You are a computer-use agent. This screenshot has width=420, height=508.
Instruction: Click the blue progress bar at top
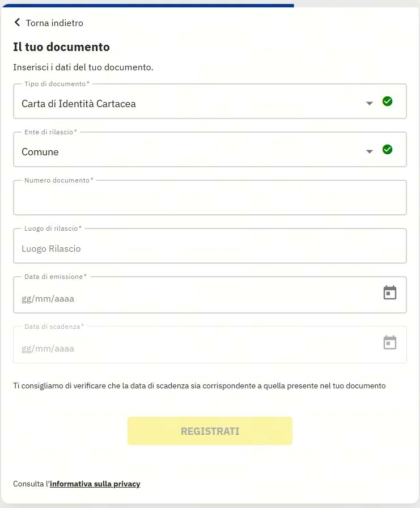(147, 6)
